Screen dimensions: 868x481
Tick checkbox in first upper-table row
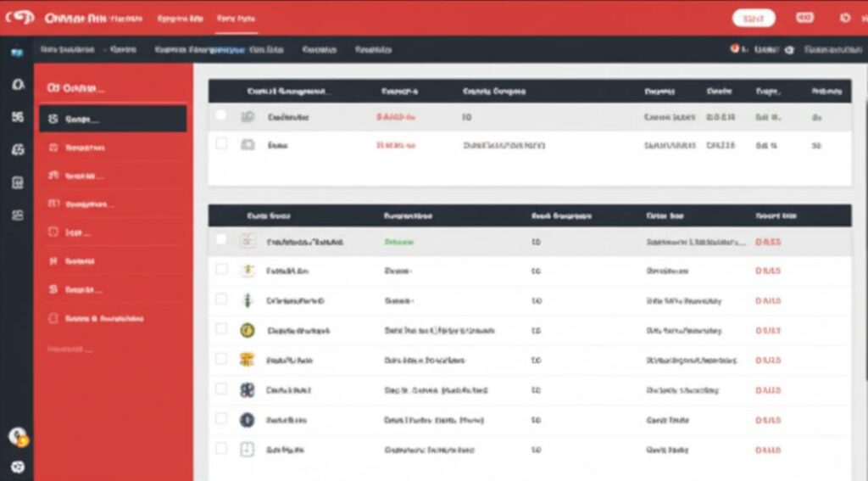[221, 115]
